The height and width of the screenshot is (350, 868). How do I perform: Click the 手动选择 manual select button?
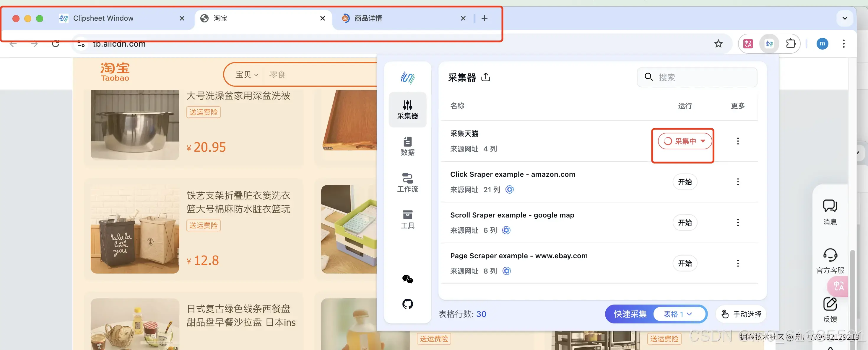741,314
